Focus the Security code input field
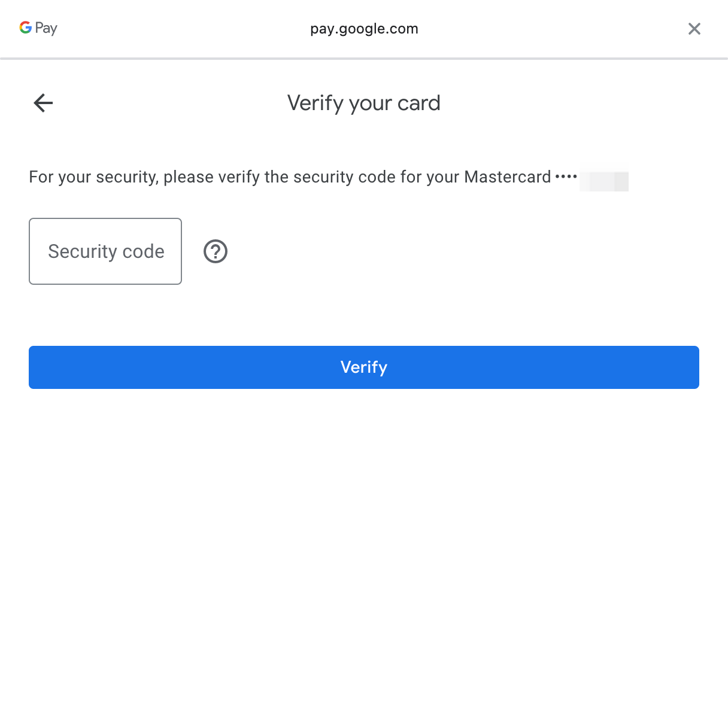Screen dimensions: 728x718 point(105,251)
